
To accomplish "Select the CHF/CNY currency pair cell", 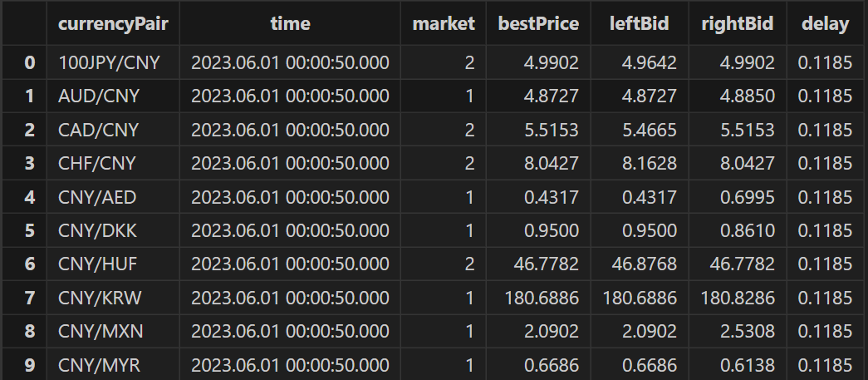I will [x=98, y=164].
